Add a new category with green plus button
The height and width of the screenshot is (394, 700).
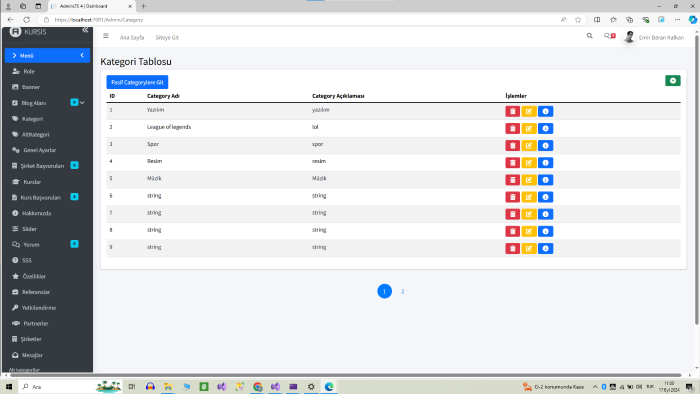click(x=673, y=81)
